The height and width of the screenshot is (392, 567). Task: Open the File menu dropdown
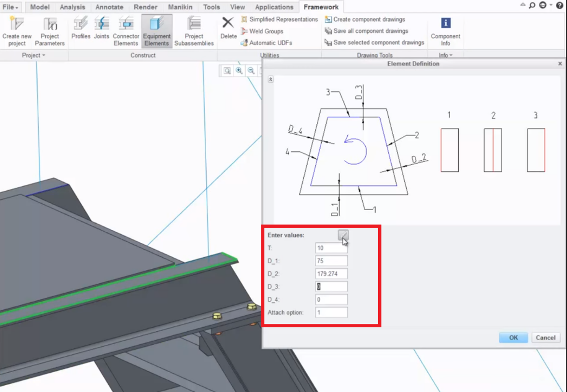point(11,7)
